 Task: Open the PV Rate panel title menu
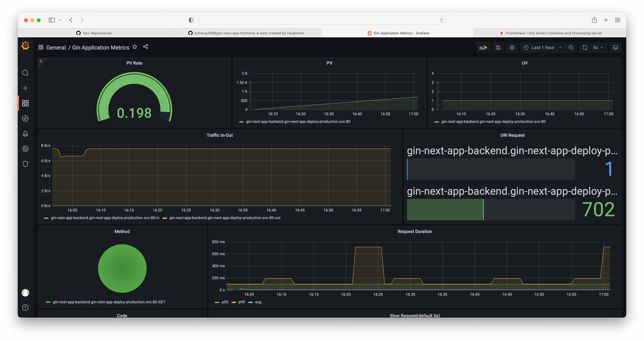tap(134, 63)
